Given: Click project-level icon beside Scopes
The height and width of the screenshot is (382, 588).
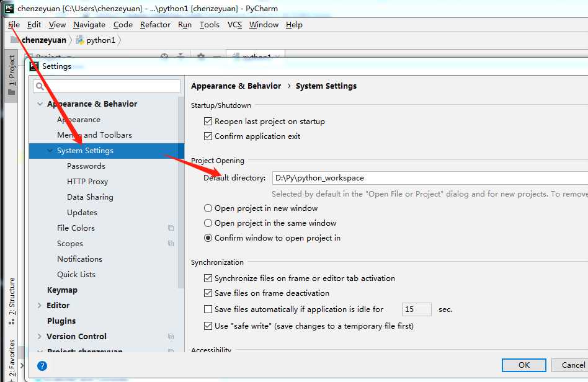Looking at the screenshot, I should [x=171, y=244].
